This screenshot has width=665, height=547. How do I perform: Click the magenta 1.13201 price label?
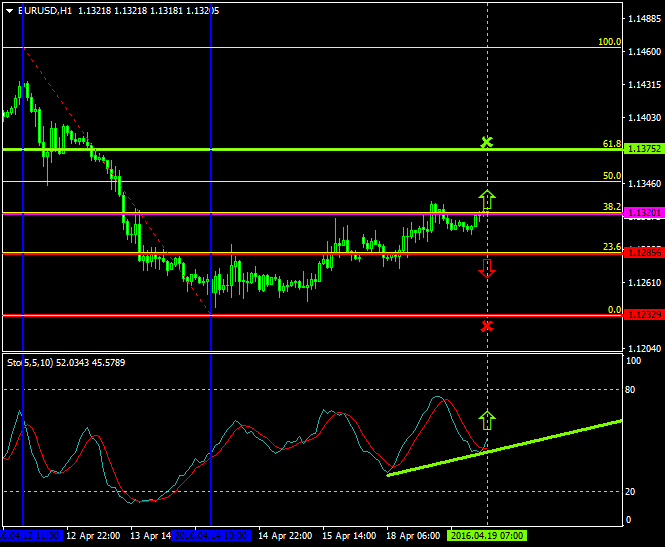click(x=642, y=213)
